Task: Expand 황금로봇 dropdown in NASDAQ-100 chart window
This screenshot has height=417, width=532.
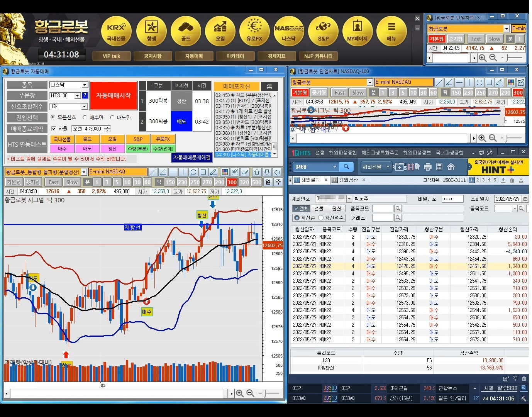Action: coord(370,82)
